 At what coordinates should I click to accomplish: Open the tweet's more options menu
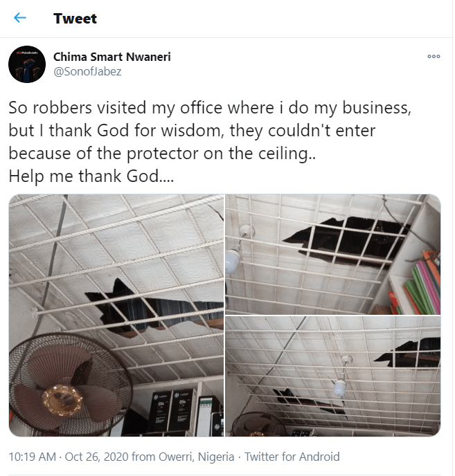(x=434, y=57)
